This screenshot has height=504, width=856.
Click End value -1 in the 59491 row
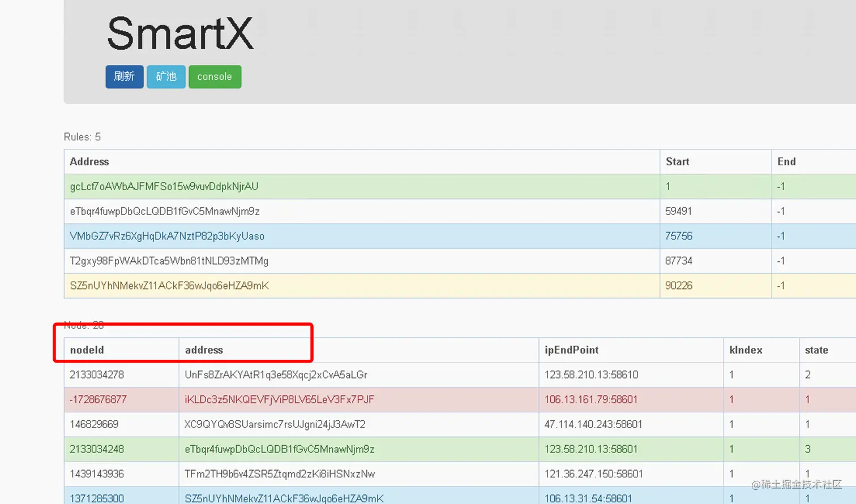click(781, 212)
